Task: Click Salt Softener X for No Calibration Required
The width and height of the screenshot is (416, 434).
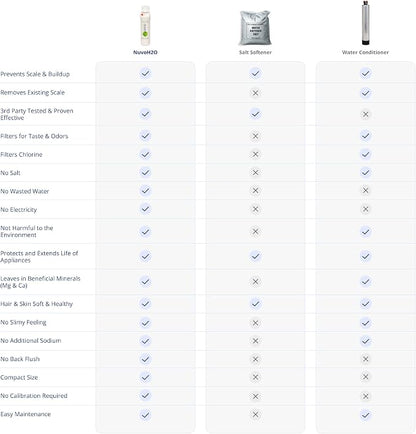Action: coord(255,396)
